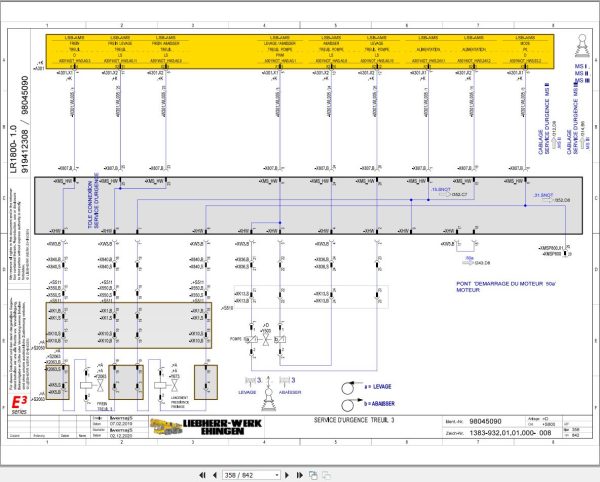The image size is (600, 482).
Task: Click the 358 / 842 page field
Action: pos(249,475)
